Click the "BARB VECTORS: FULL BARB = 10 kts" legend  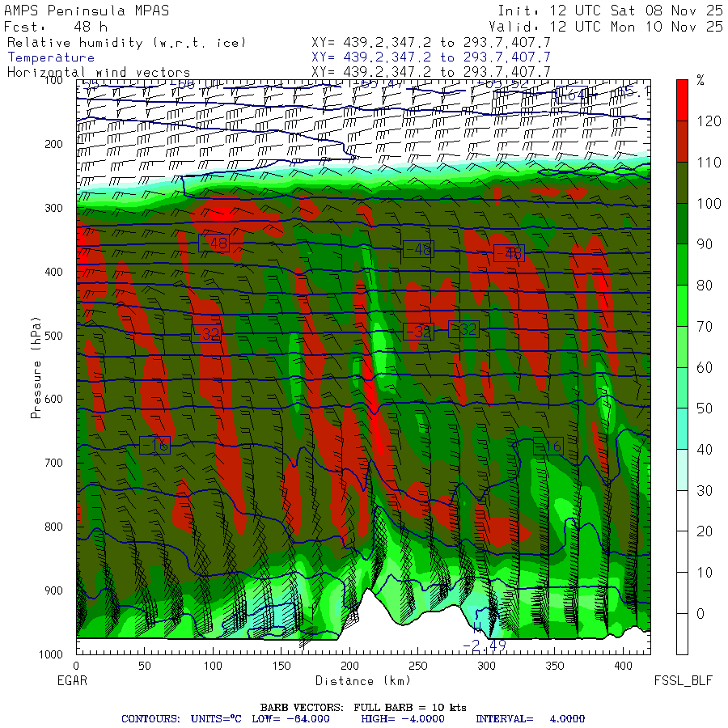coord(363,707)
